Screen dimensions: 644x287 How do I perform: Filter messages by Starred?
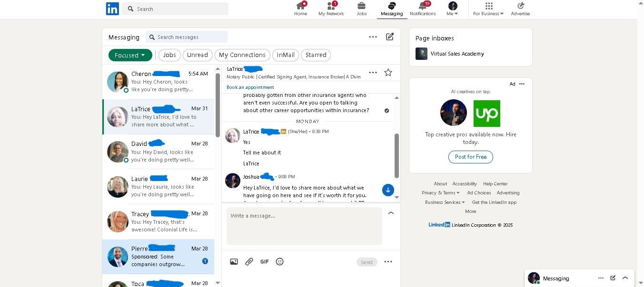click(316, 55)
